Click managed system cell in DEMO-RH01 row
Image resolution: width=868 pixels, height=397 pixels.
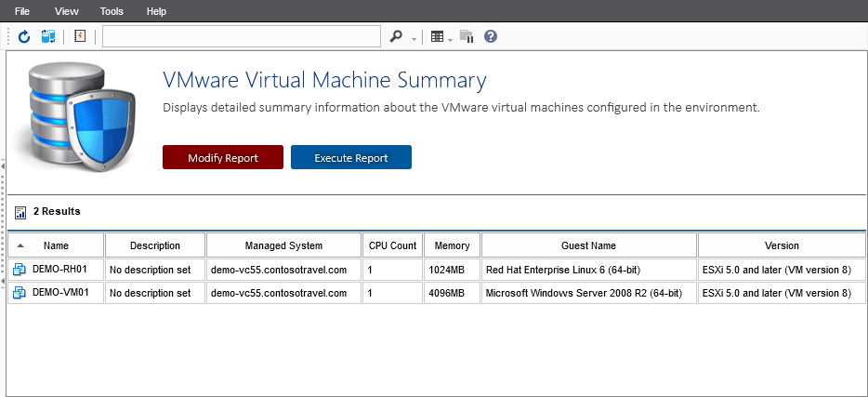point(283,270)
